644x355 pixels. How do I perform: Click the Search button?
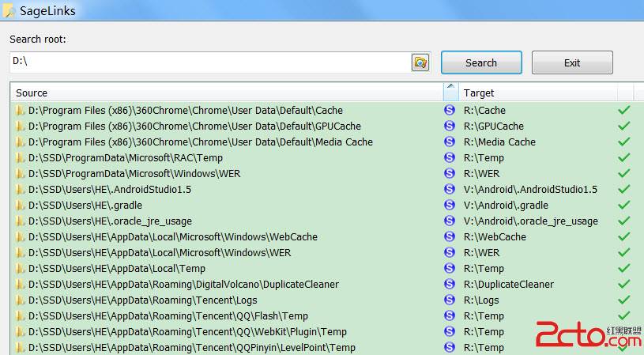[481, 62]
